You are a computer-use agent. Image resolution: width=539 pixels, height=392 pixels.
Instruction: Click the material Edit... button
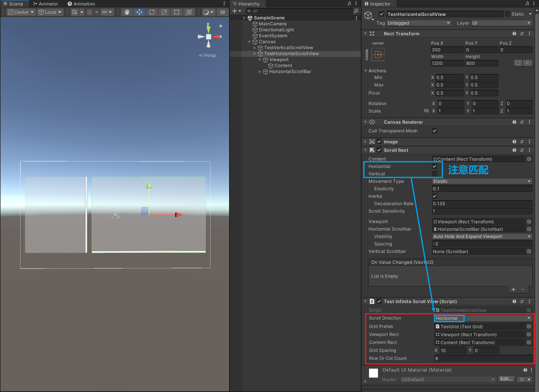click(x=506, y=379)
